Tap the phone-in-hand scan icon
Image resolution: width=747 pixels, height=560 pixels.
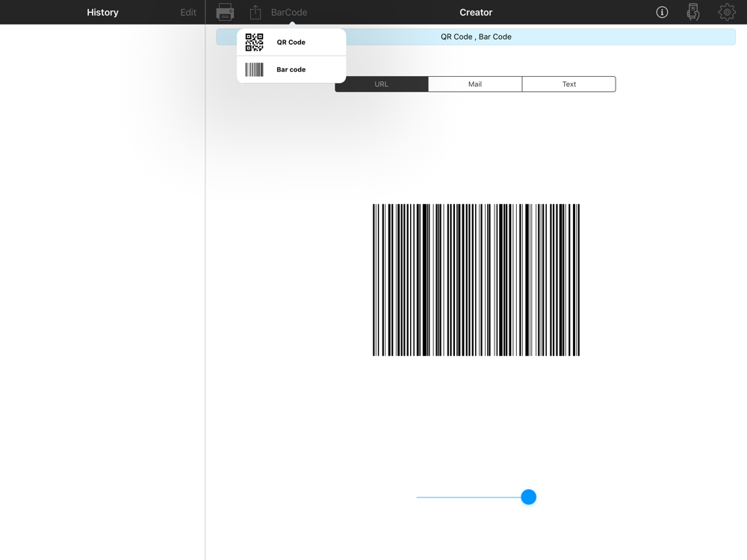click(693, 12)
